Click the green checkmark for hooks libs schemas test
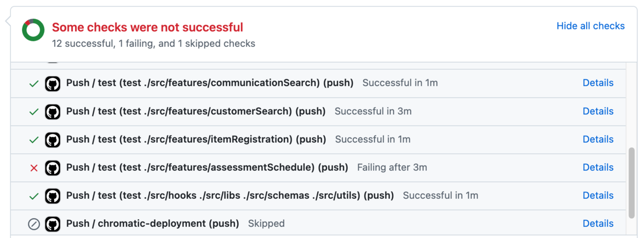The image size is (644, 238). [34, 196]
